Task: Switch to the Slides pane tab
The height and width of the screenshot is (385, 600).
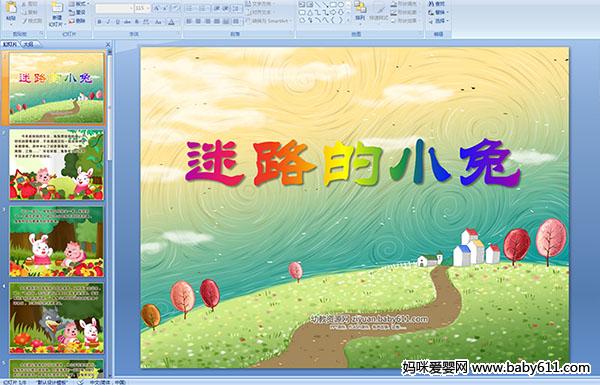Action: tap(10, 44)
